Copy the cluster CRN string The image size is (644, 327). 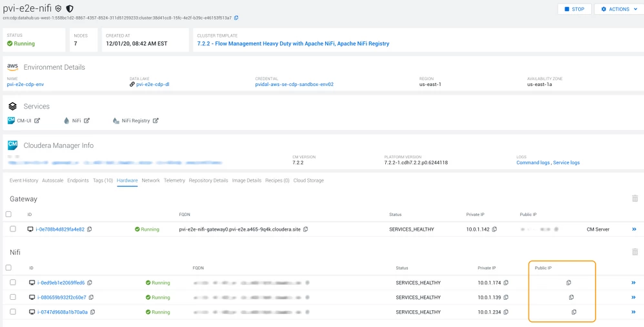tap(236, 18)
